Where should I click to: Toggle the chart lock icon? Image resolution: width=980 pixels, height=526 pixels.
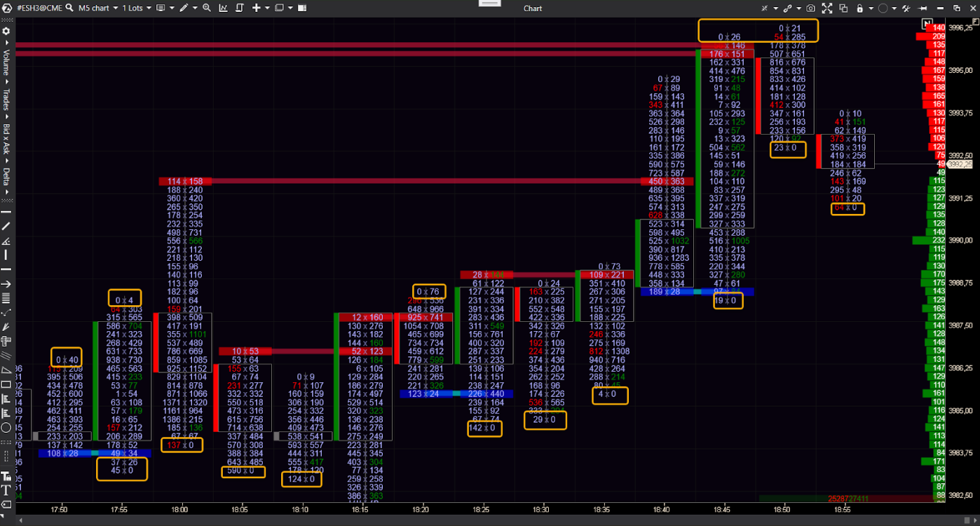(x=859, y=8)
